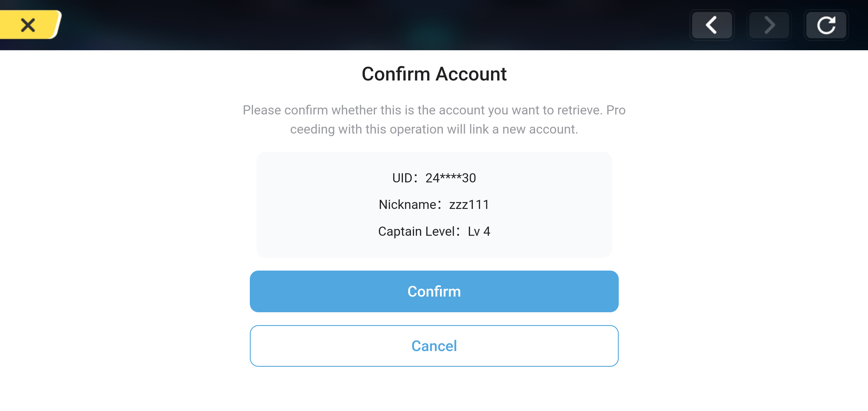Navigate forward using the right arrow icon

coord(769,25)
